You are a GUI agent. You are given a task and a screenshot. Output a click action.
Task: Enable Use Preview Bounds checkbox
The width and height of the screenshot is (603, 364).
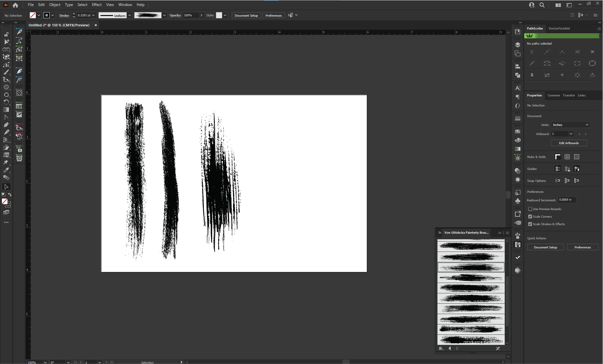(530, 209)
